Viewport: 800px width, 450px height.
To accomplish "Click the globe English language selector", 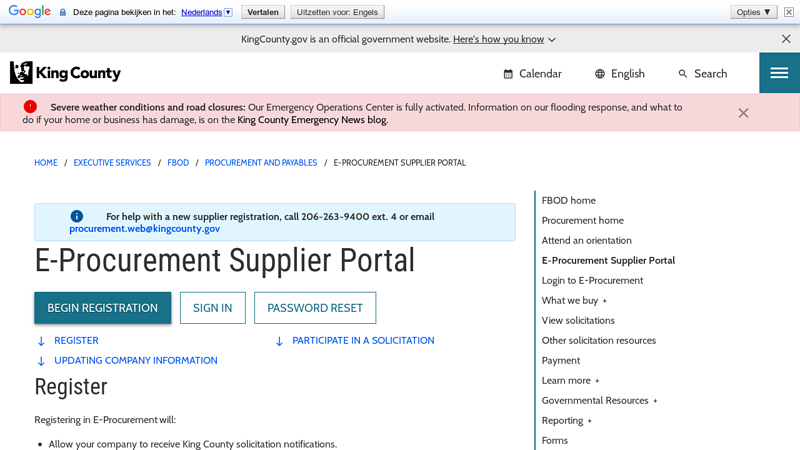I will click(619, 74).
